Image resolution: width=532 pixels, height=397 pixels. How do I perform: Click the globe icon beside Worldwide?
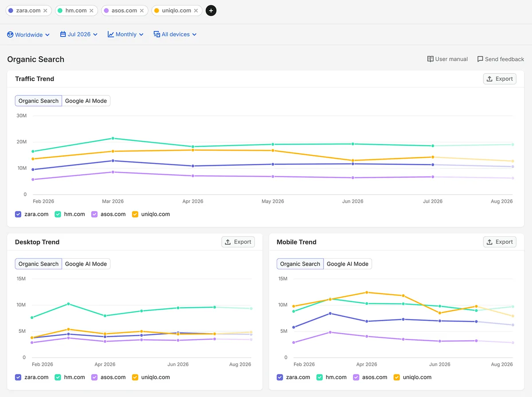tap(10, 34)
